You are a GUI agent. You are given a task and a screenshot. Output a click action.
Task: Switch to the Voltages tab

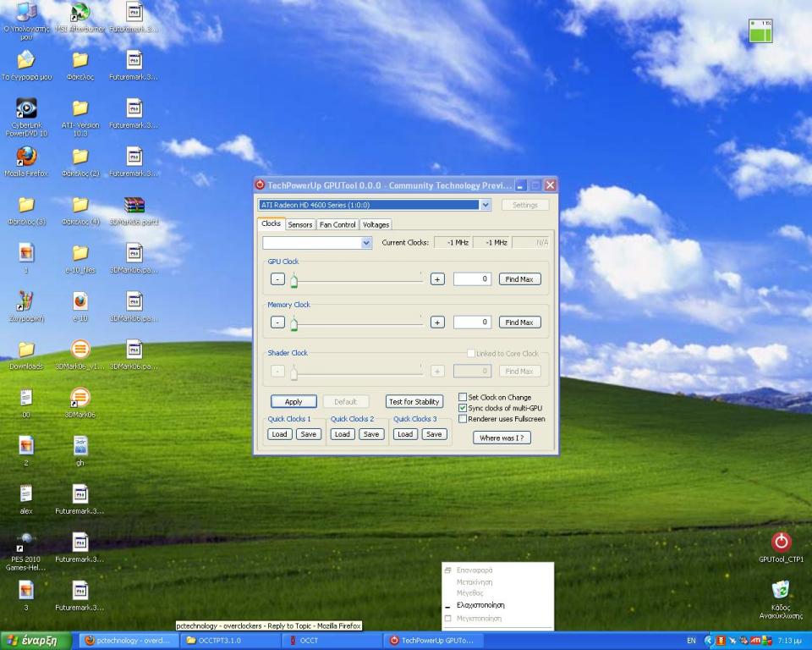(376, 224)
